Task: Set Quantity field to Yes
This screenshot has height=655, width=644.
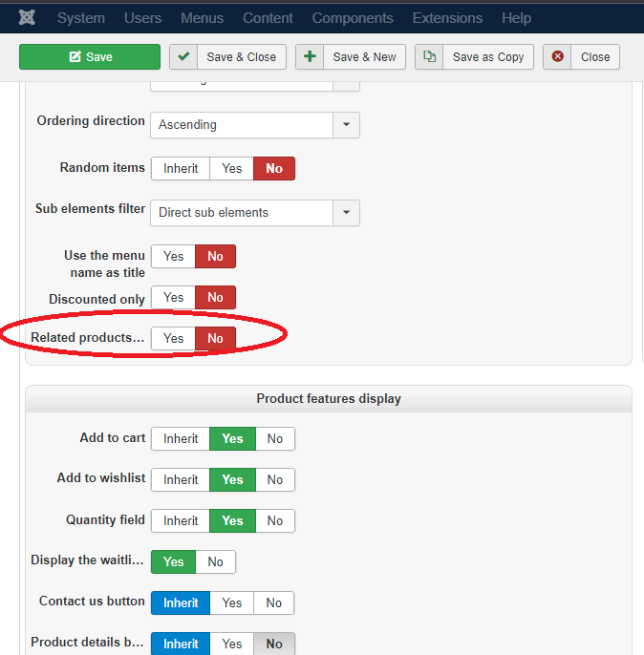Action: pos(232,520)
